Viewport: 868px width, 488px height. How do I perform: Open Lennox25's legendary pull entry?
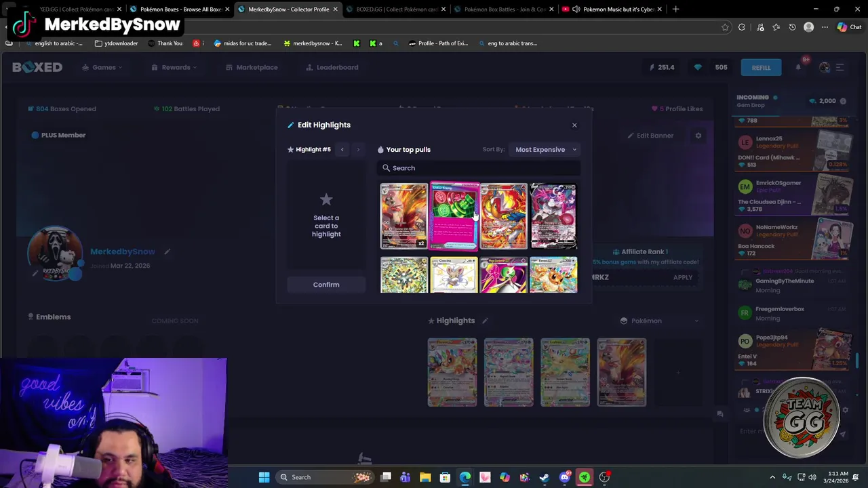793,151
